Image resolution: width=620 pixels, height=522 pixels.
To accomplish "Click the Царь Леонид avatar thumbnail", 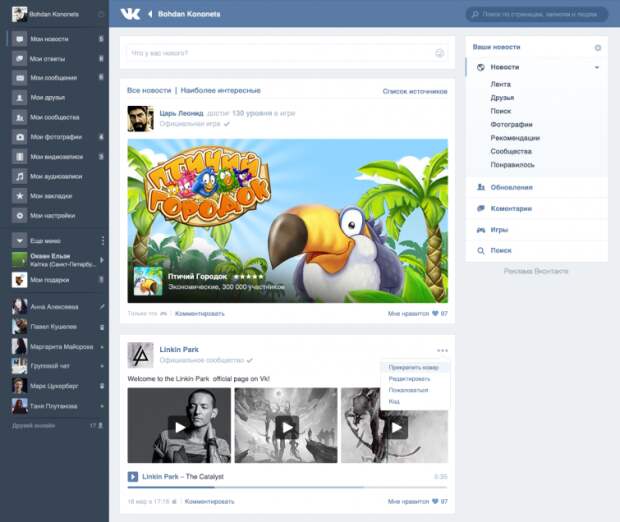I will 140,118.
